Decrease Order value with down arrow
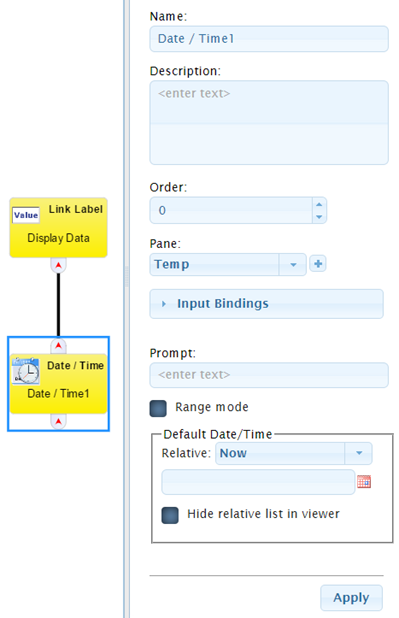This screenshot has height=618, width=399. [319, 217]
